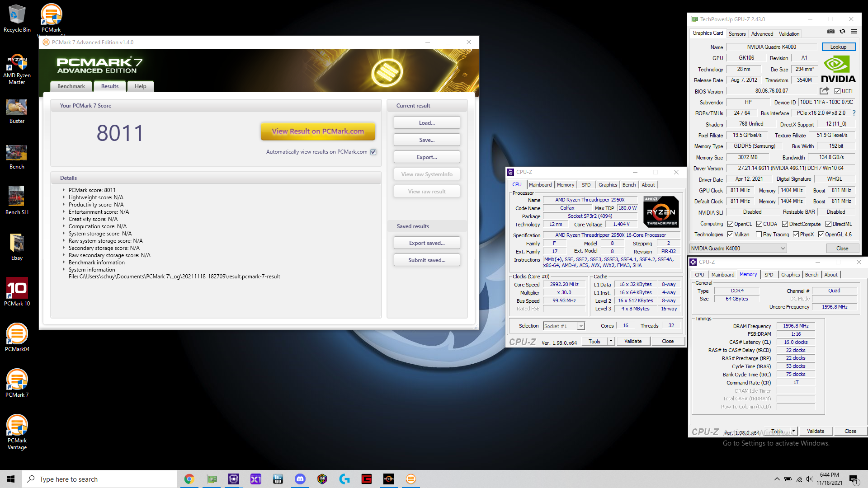Screen dimensions: 868x488
Task: Open the Windows Start menu
Action: (11, 479)
